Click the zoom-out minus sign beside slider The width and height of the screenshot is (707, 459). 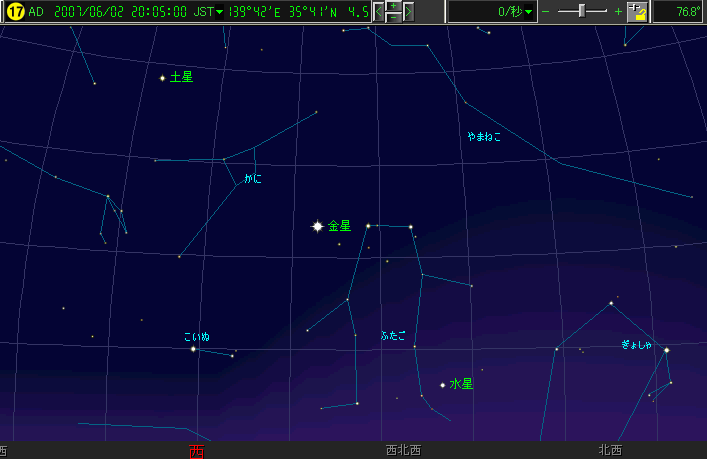[x=546, y=12]
